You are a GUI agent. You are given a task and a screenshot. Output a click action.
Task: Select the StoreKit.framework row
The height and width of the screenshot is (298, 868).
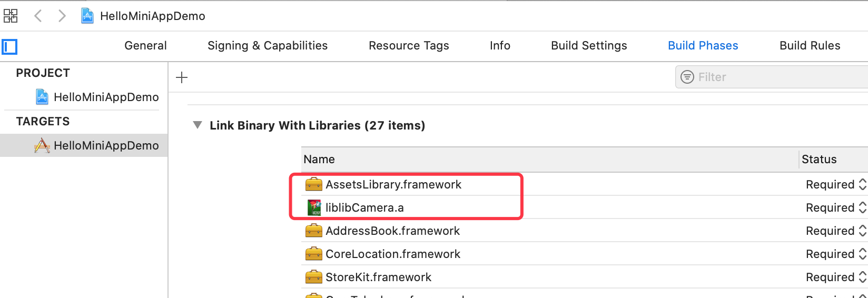[585, 277]
